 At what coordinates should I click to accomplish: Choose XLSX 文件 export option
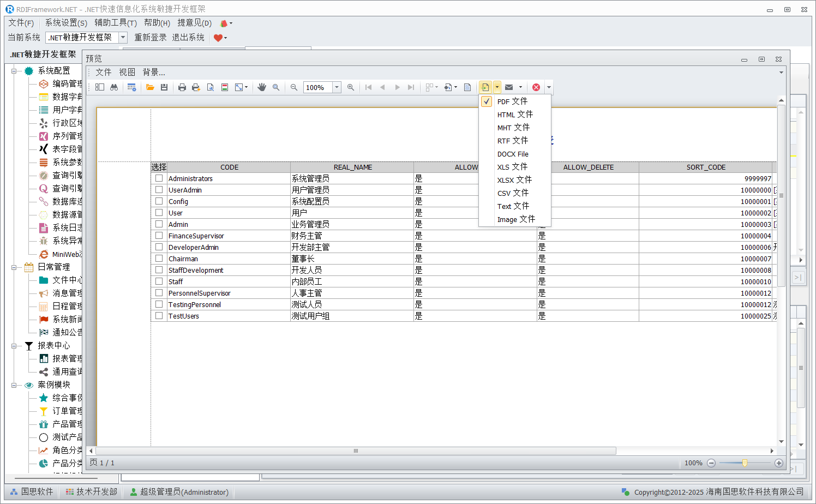tap(514, 180)
